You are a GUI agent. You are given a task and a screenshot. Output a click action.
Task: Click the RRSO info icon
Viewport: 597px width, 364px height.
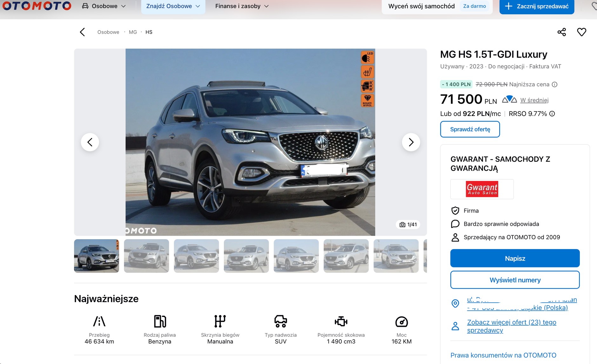coord(552,114)
